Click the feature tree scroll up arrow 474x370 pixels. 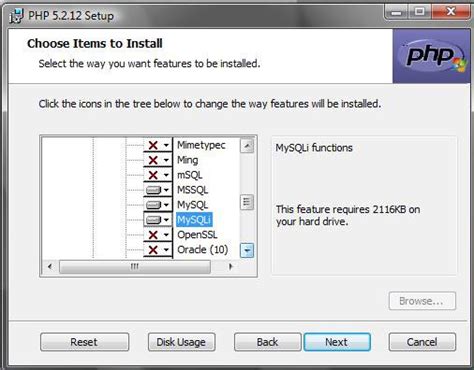coord(247,146)
